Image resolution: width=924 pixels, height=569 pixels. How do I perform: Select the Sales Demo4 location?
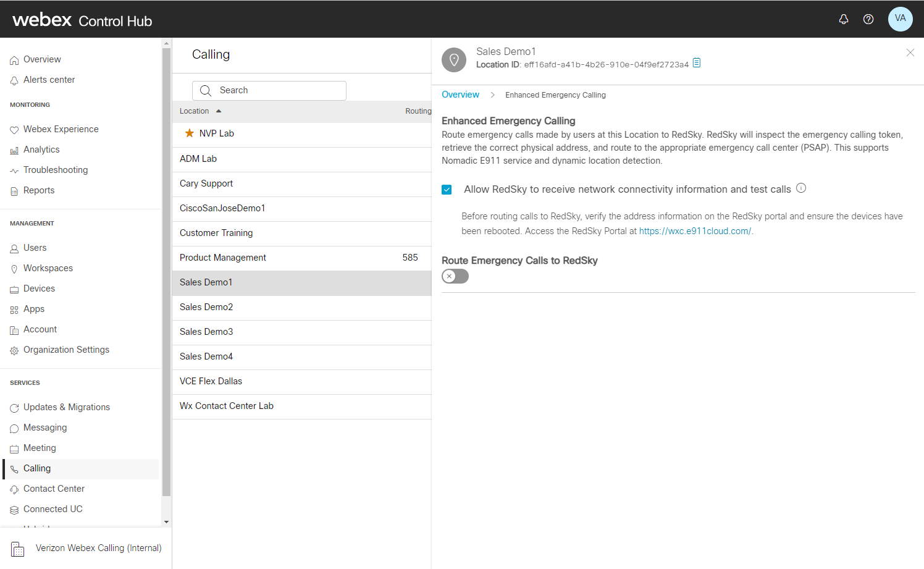coord(302,357)
